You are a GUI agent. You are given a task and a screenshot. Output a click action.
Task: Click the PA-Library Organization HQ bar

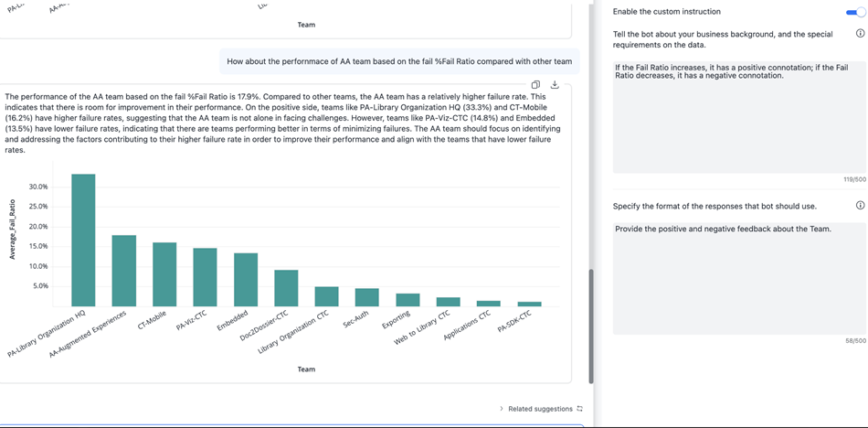pos(83,241)
